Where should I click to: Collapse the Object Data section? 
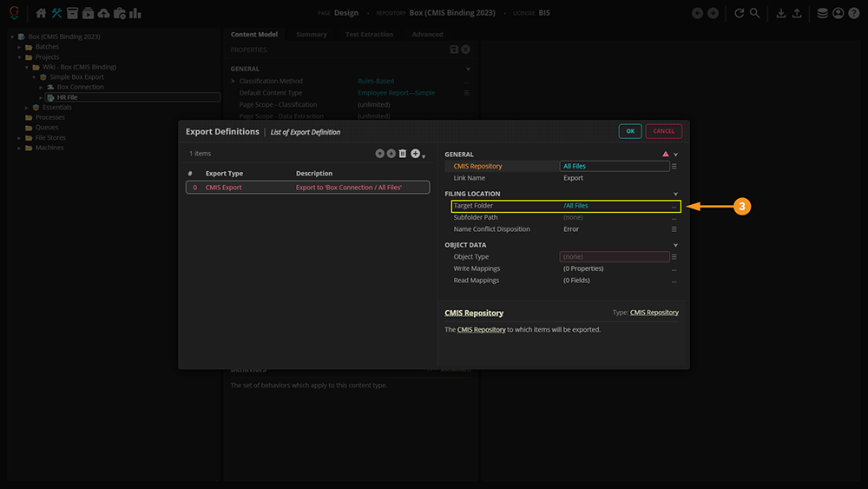[x=675, y=245]
